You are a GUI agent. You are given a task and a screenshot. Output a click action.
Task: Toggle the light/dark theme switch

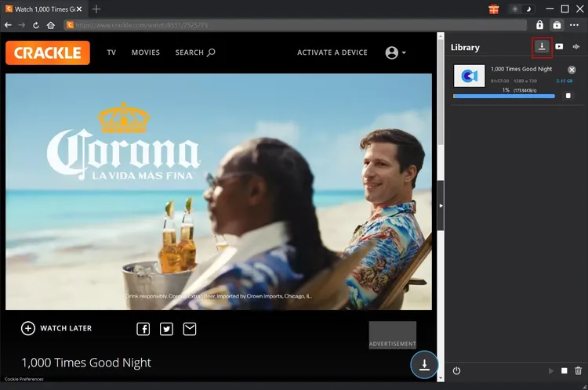(520, 9)
